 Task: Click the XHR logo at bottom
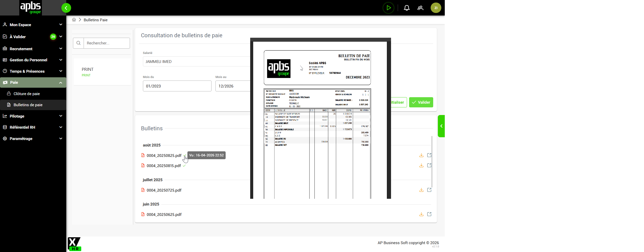(x=74, y=244)
